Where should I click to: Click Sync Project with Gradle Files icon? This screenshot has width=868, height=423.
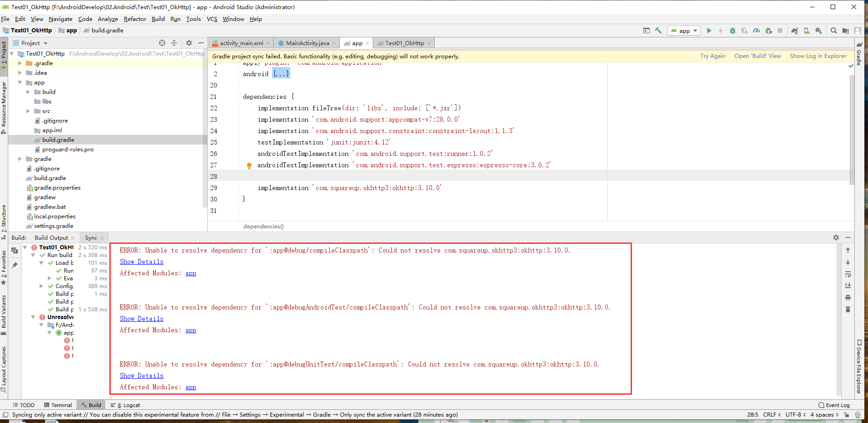[x=795, y=31]
